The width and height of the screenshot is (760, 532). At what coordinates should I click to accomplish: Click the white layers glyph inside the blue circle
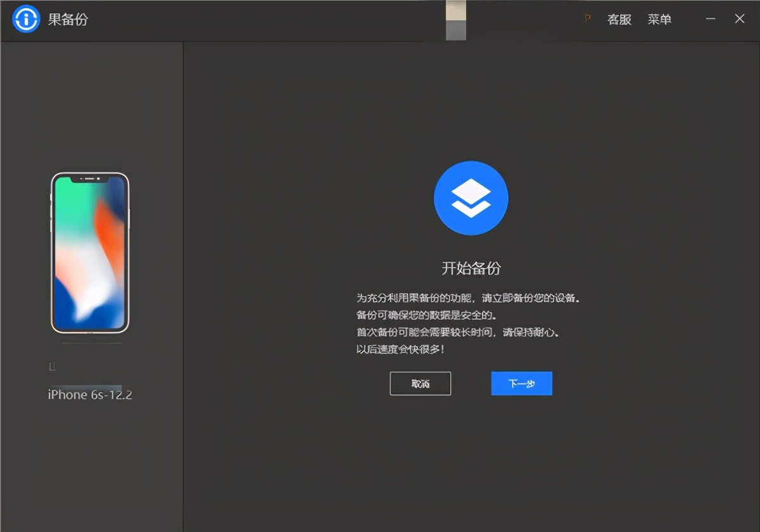point(471,196)
